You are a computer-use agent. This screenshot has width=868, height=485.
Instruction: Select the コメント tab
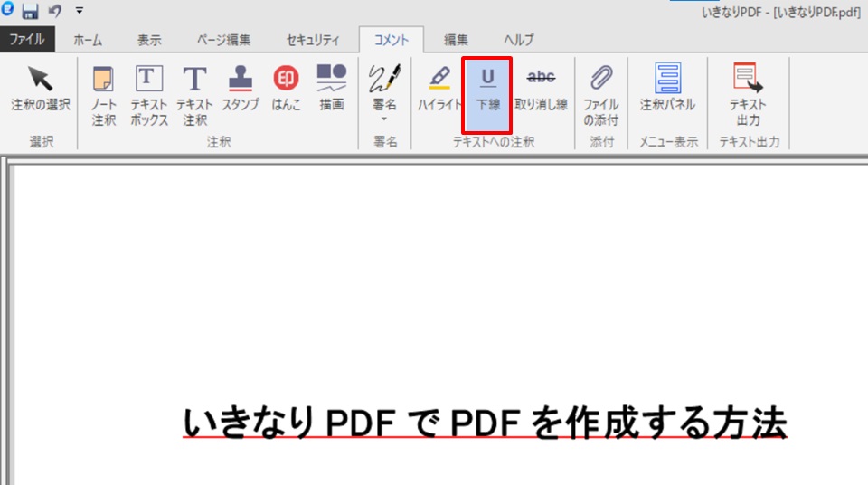[392, 40]
